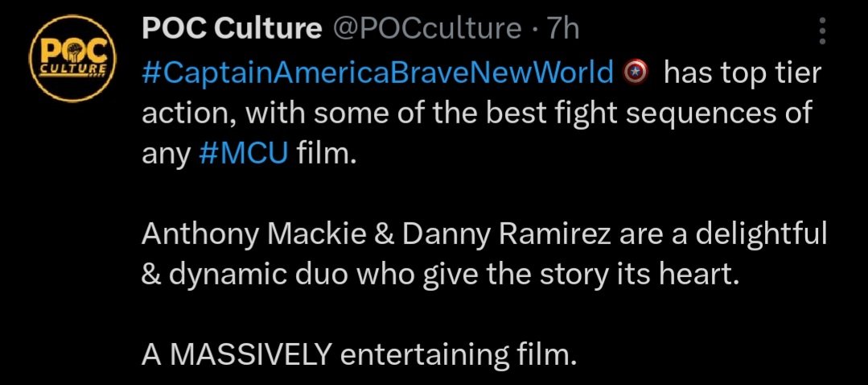Open the tweet's 7h timestamp link
Viewport: 868px width, 385px height.
pos(563,30)
